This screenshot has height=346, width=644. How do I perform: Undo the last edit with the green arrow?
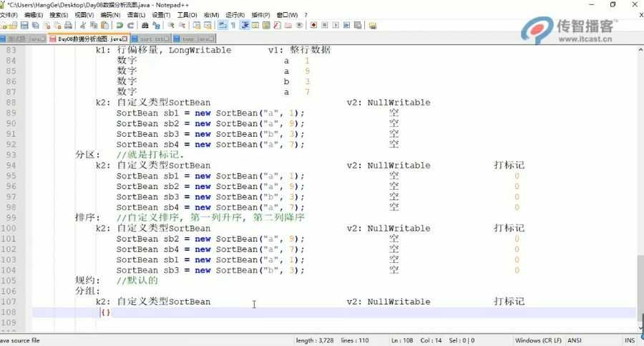(119, 26)
